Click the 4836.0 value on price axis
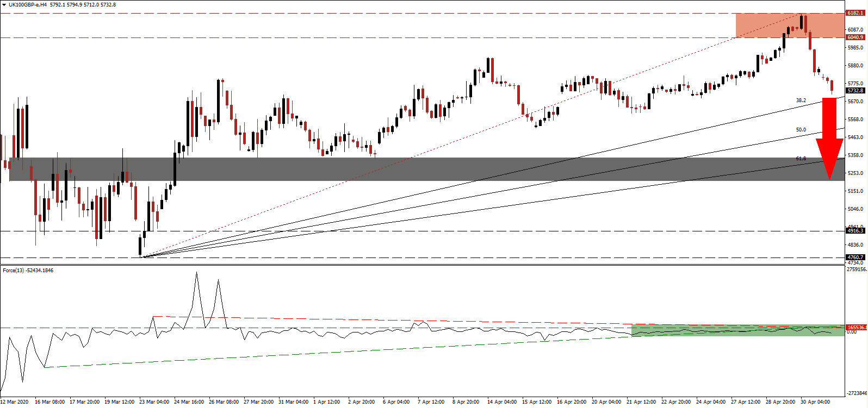 click(855, 245)
